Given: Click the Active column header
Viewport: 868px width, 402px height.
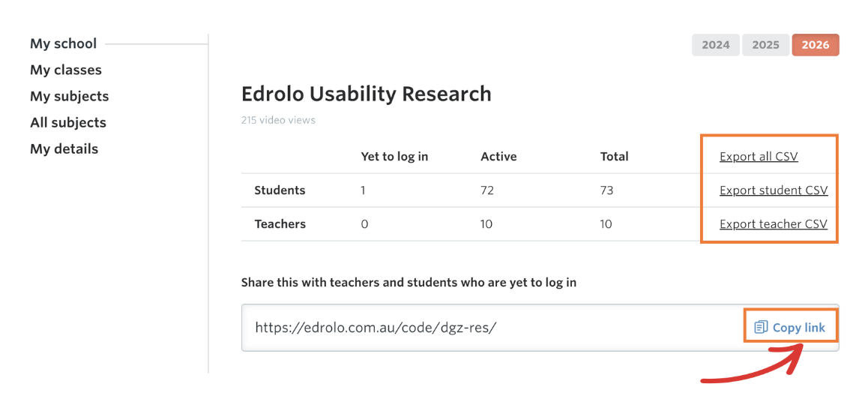Looking at the screenshot, I should pos(498,157).
